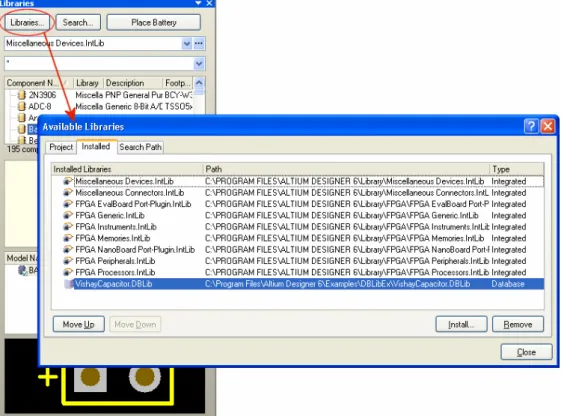Click library icon beside FPGA Generic.IntLib

coord(68,215)
